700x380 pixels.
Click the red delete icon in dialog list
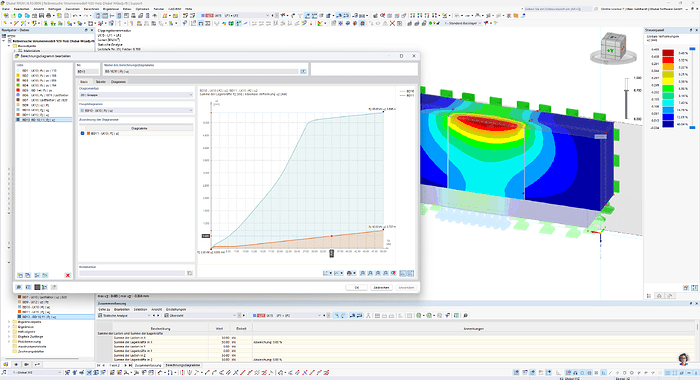pos(67,276)
